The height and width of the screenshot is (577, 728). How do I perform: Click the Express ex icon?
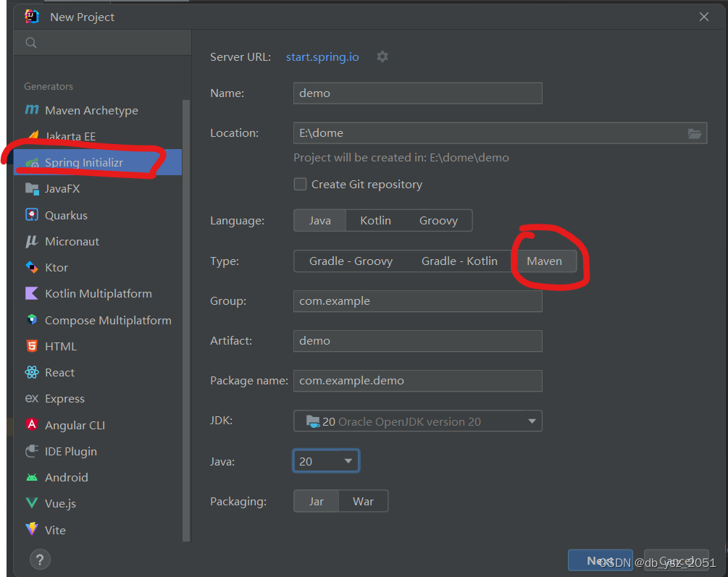point(32,398)
